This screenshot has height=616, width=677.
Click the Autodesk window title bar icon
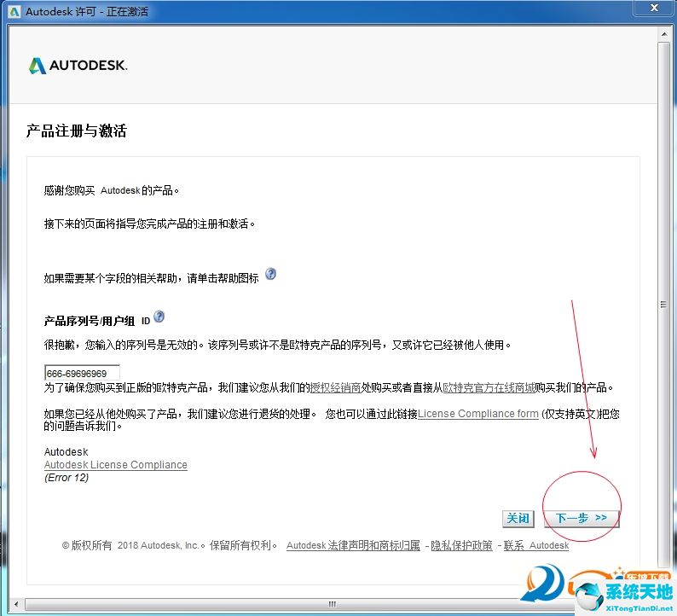[x=14, y=12]
